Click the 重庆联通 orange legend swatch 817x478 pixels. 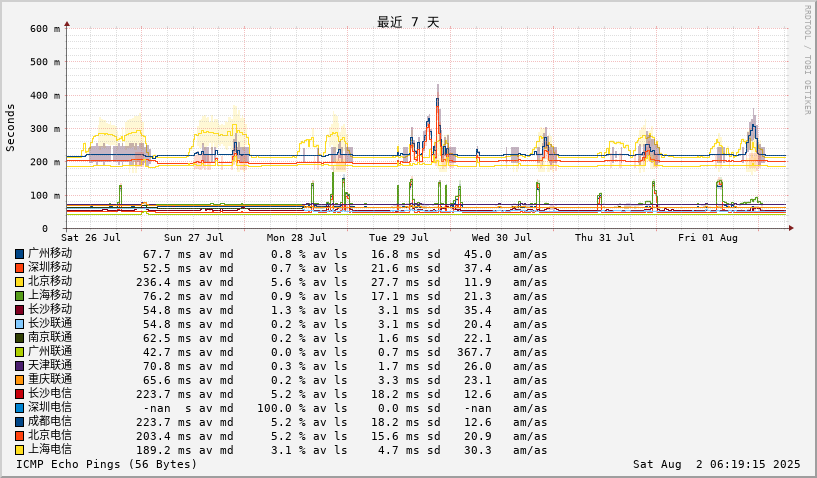tap(19, 381)
